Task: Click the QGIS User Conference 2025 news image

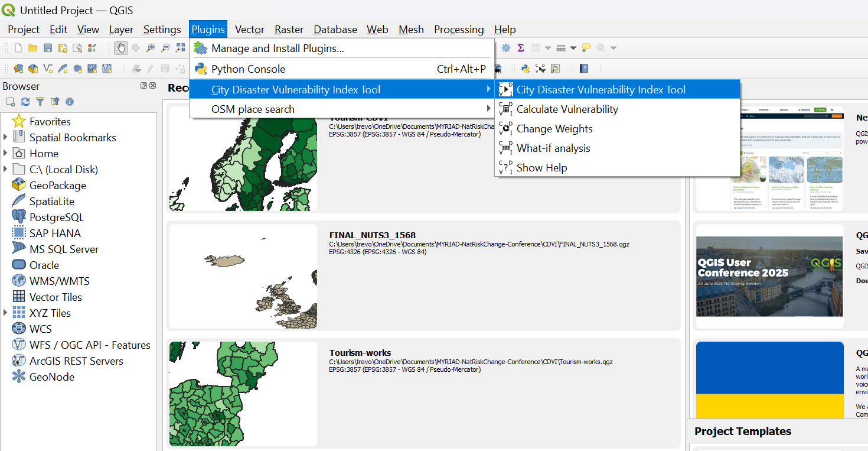Action: 769,277
